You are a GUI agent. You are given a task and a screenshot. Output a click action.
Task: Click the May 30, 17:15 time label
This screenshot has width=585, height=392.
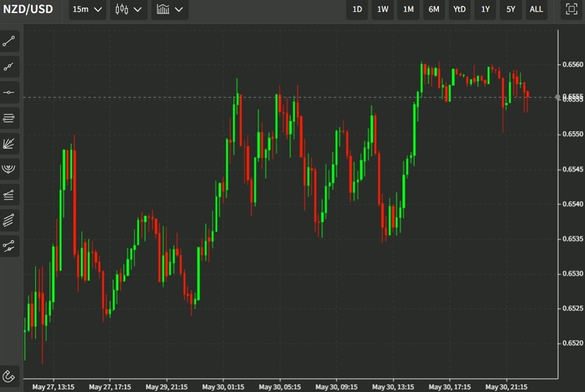pyautogui.click(x=450, y=387)
